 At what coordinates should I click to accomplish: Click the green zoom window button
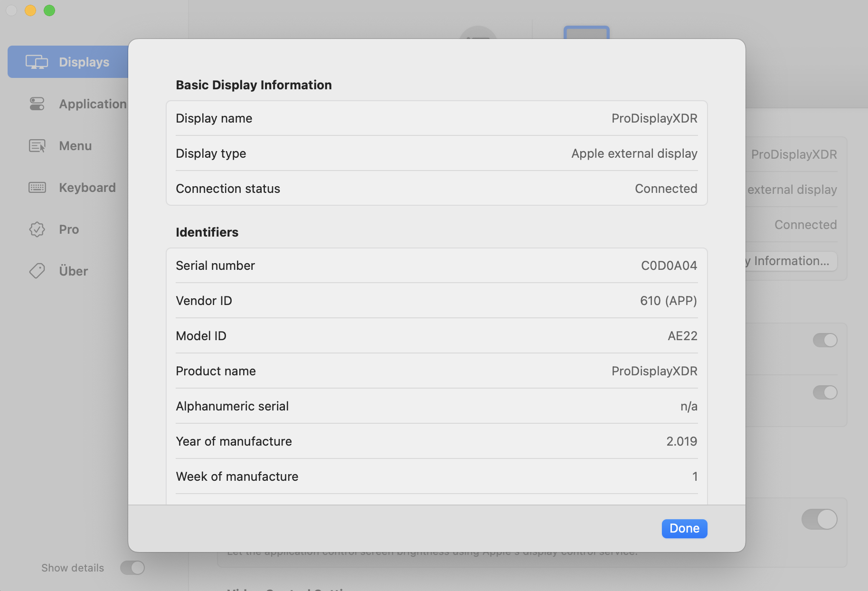(49, 10)
